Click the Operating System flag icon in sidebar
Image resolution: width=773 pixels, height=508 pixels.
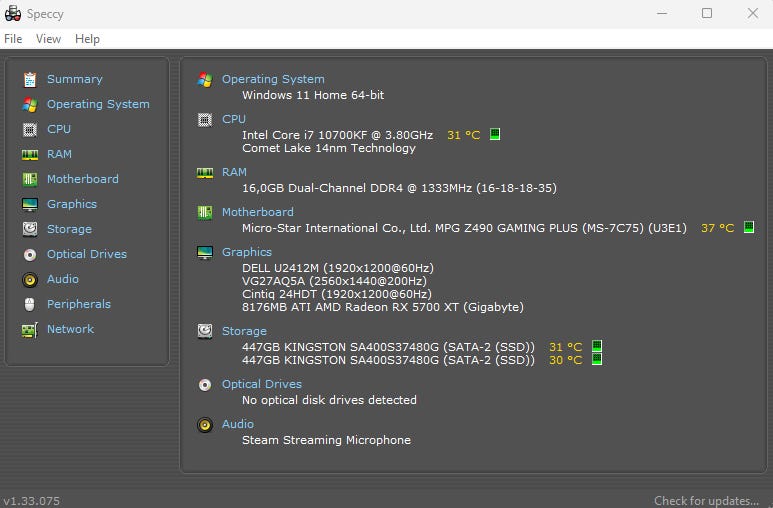[x=30, y=105]
